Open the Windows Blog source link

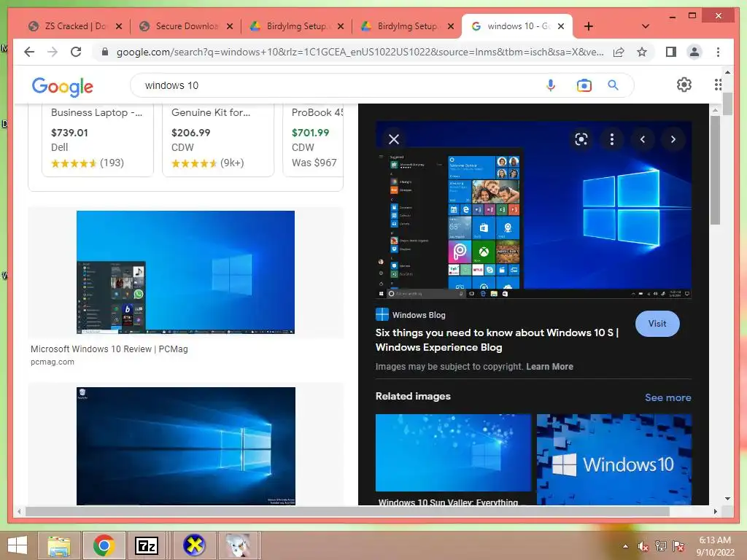click(x=411, y=315)
